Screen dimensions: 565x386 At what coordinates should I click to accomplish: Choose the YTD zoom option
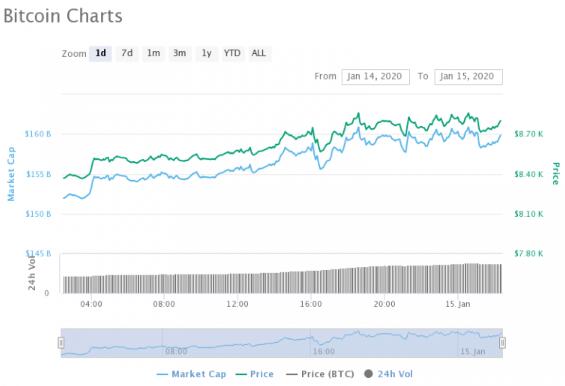(232, 53)
